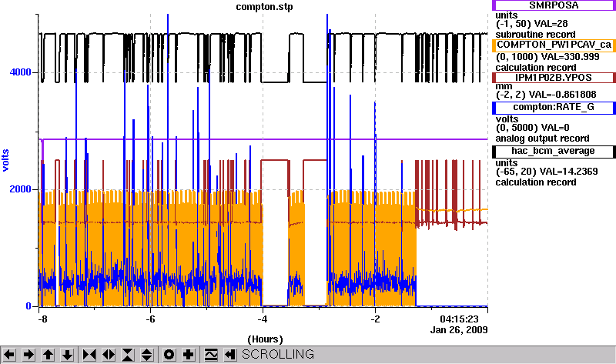Click the -8 hours x-axis tick label
The height and width of the screenshot is (364, 616).
(x=42, y=319)
